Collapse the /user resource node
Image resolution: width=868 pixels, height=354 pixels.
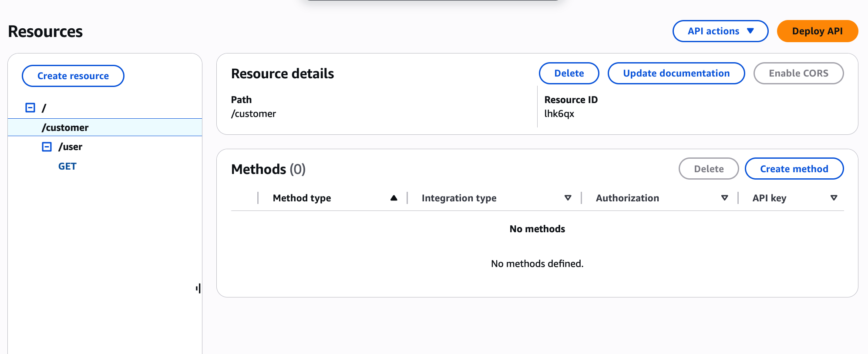click(x=47, y=147)
